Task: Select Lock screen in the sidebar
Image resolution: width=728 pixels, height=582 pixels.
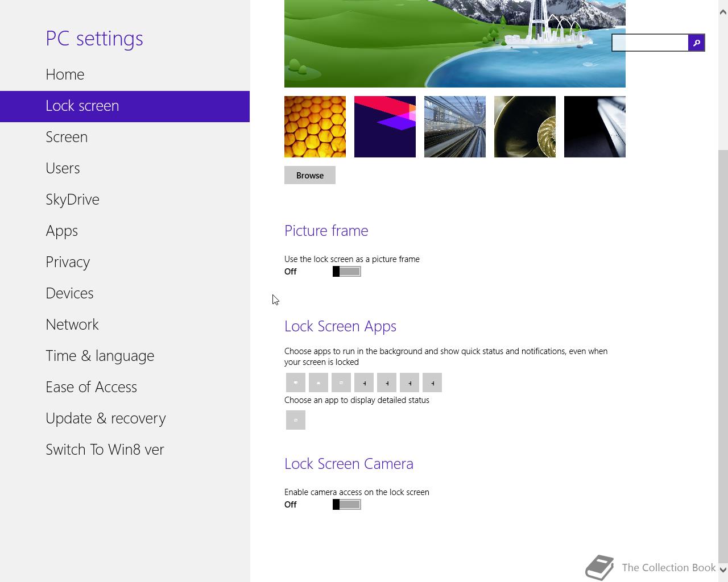Action: 125,106
